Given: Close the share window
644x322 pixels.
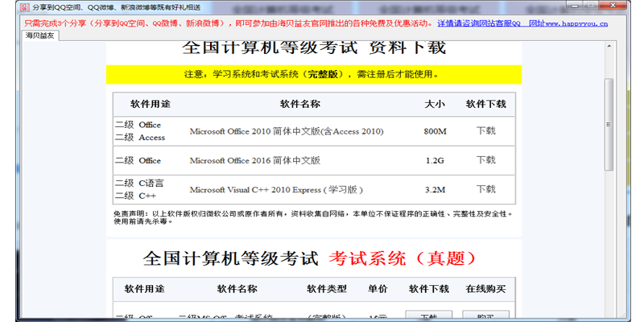Looking at the screenshot, I should click(613, 6).
